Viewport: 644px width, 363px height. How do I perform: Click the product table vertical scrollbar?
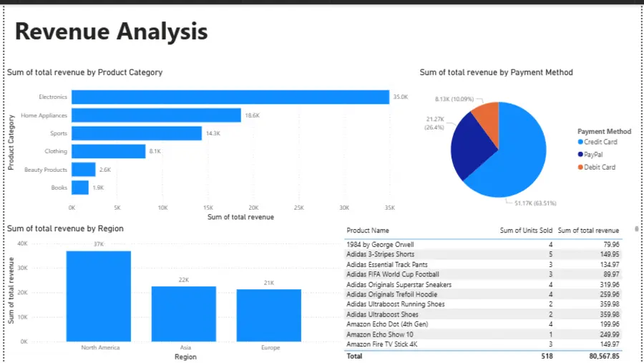coord(637,229)
